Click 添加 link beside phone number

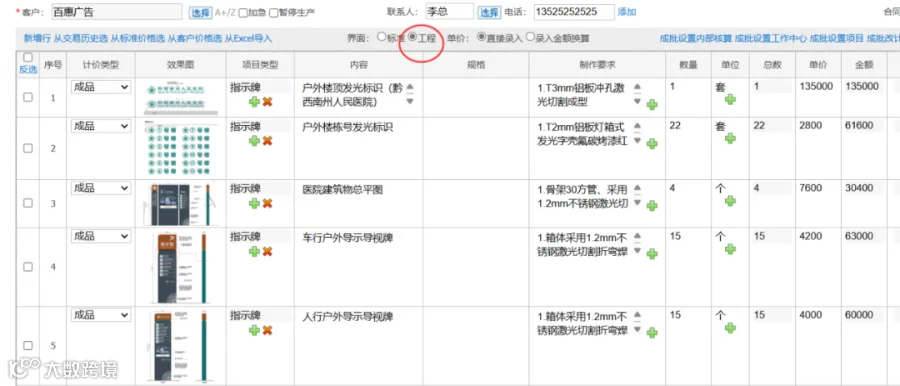tap(627, 11)
